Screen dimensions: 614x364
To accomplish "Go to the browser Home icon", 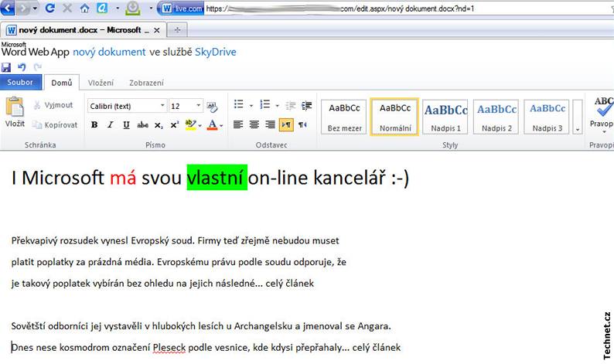I will click(84, 8).
